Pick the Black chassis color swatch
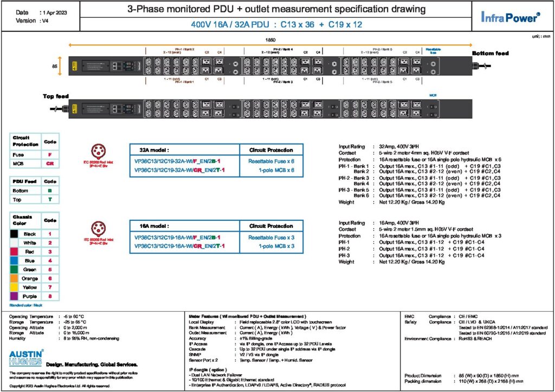This screenshot has width=555, height=392. tap(14, 234)
